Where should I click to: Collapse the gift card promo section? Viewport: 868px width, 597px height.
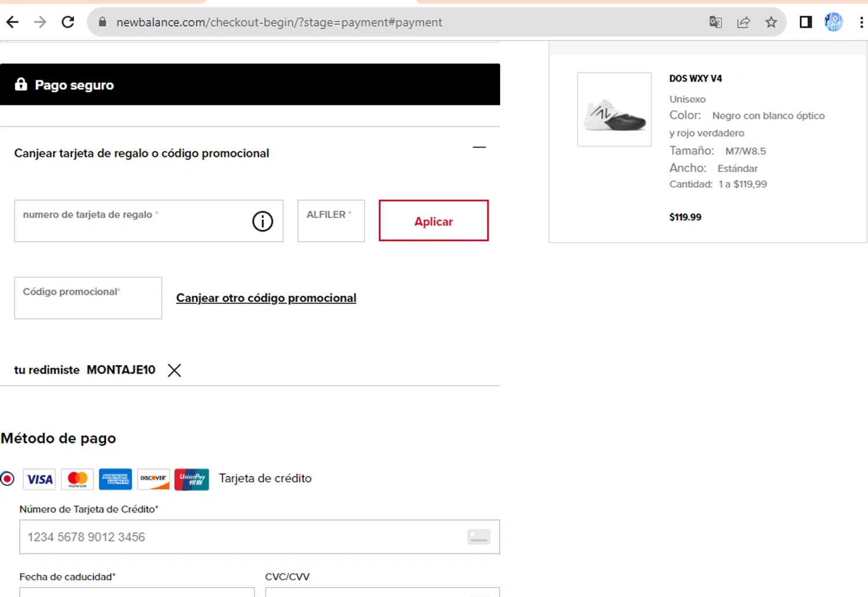pyautogui.click(x=479, y=147)
